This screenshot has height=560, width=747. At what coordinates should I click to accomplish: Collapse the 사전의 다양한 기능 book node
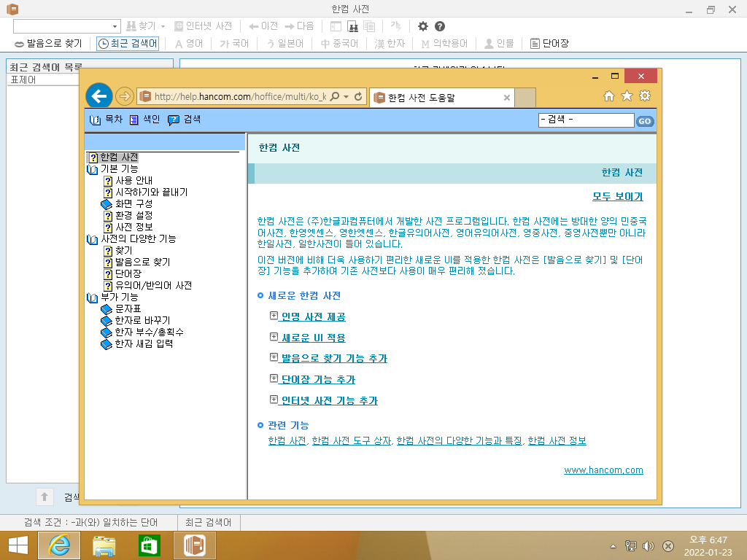point(93,239)
